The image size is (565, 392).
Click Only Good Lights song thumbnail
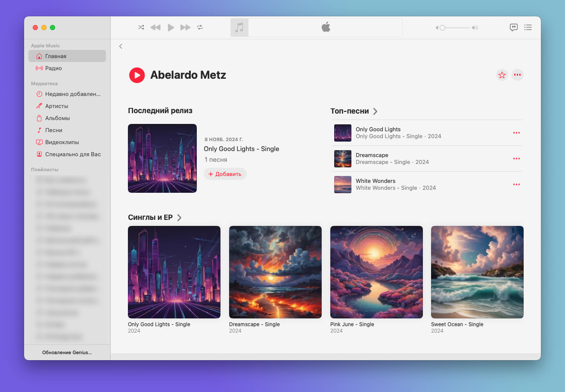343,133
